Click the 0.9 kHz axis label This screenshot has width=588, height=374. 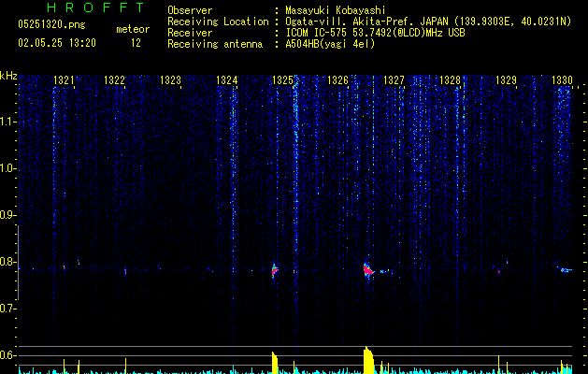pos(7,215)
